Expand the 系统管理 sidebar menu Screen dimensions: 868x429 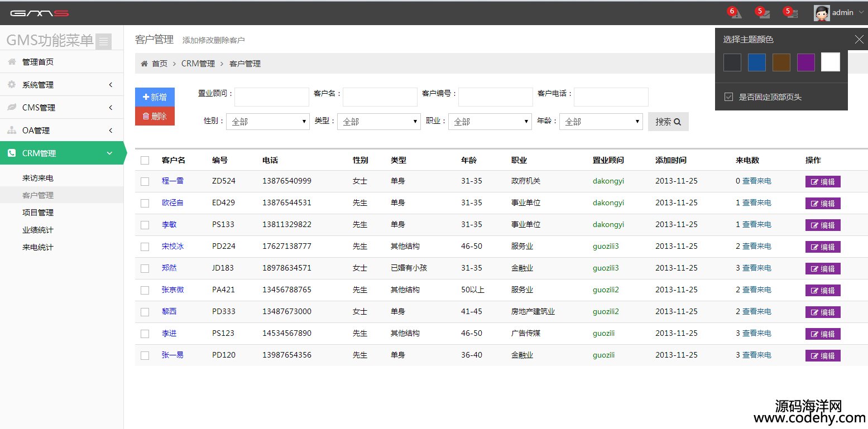(x=61, y=85)
